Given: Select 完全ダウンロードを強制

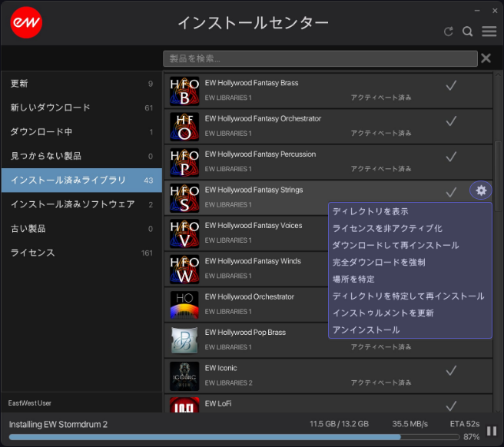Looking at the screenshot, I should 409,262.
